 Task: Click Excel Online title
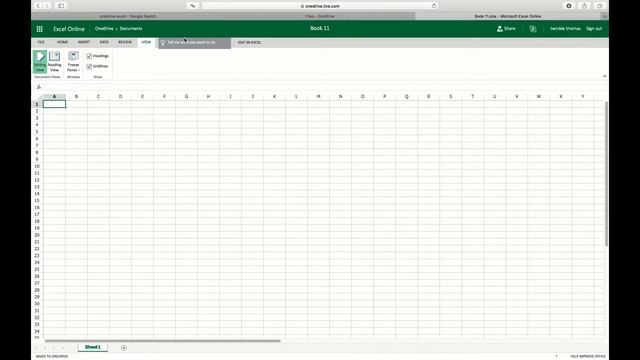pyautogui.click(x=69, y=29)
